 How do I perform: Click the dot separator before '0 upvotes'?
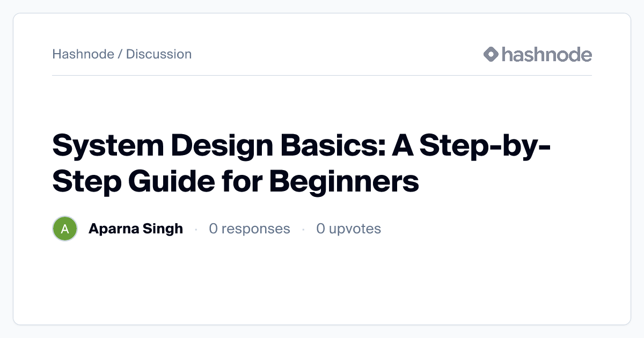pos(303,230)
